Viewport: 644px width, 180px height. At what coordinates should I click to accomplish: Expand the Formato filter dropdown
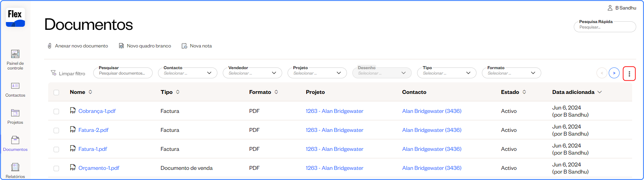511,73
